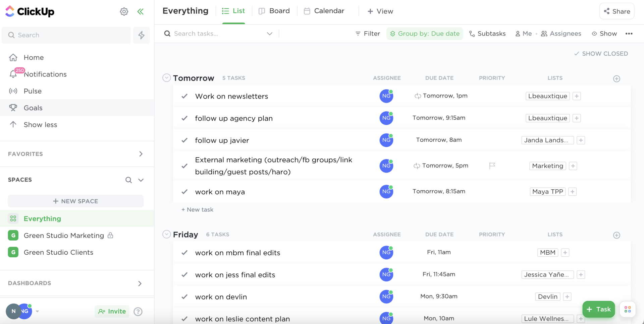Collapse the Tomorrow task group
The width and height of the screenshot is (644, 324).
point(166,77)
